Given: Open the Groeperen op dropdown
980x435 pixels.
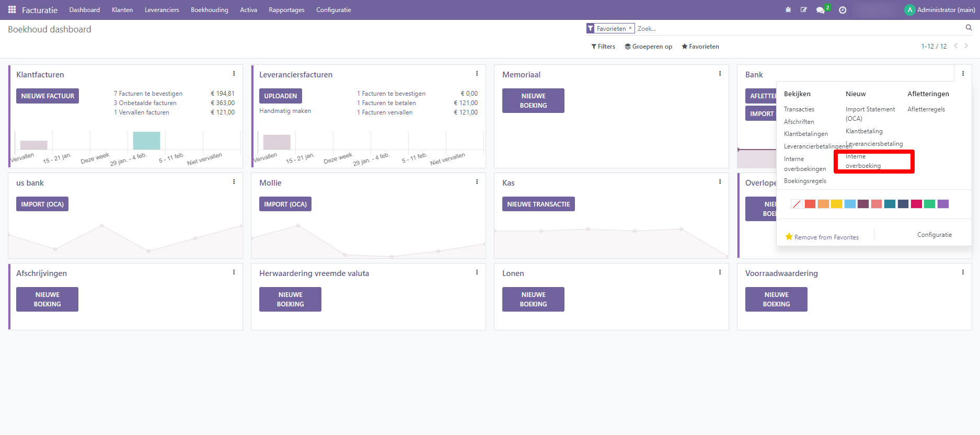Looking at the screenshot, I should (x=648, y=47).
